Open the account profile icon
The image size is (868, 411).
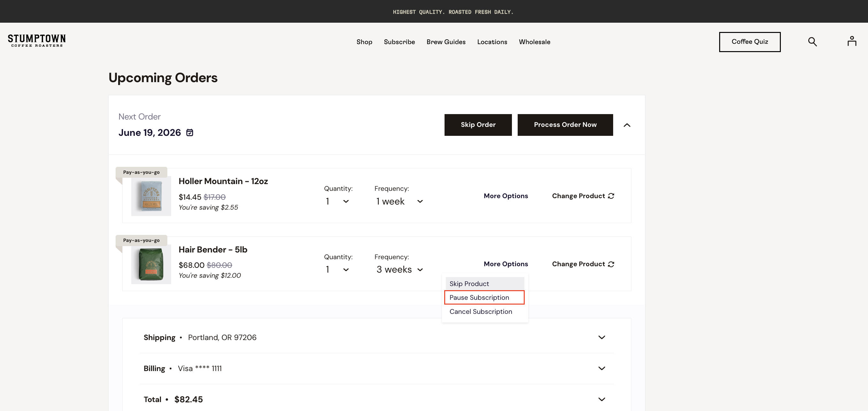[x=852, y=41]
